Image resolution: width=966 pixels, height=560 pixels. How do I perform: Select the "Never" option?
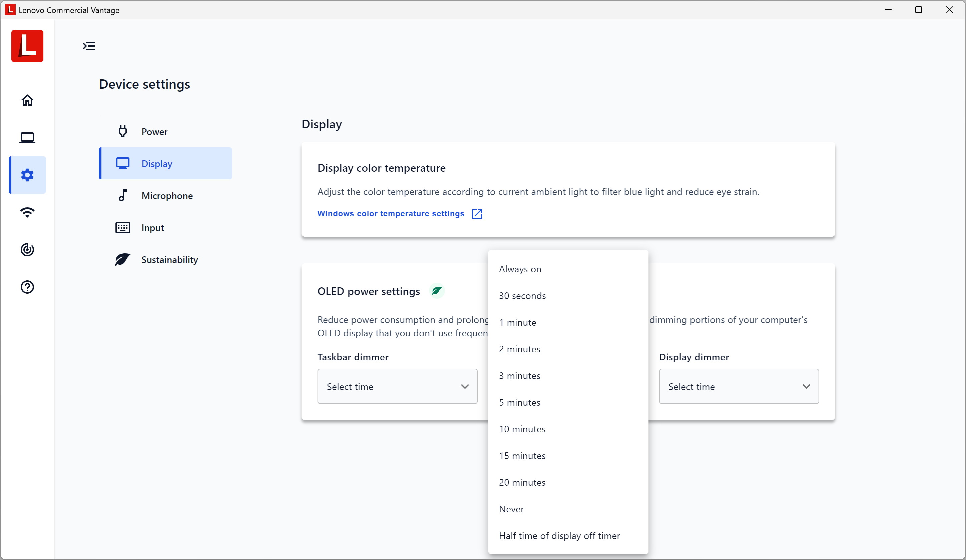(511, 509)
